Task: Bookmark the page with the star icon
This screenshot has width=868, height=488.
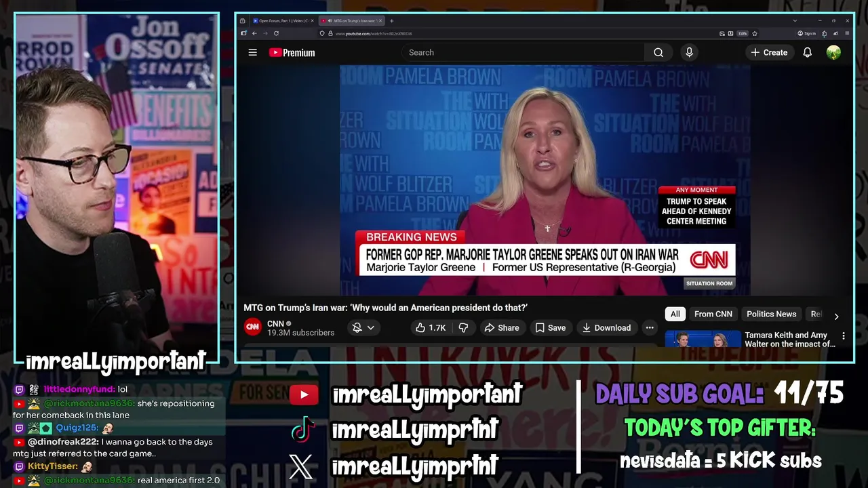Action: click(x=755, y=33)
